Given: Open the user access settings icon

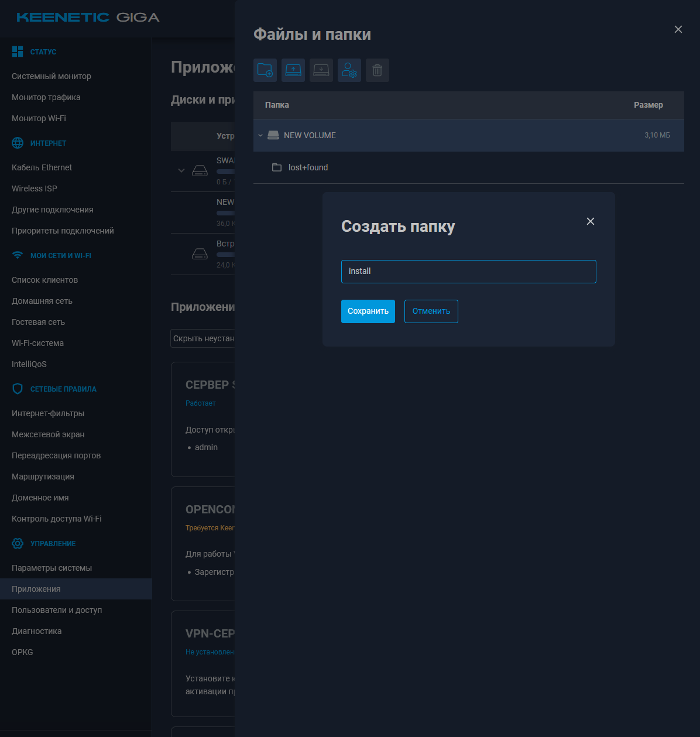Looking at the screenshot, I should click(x=349, y=70).
